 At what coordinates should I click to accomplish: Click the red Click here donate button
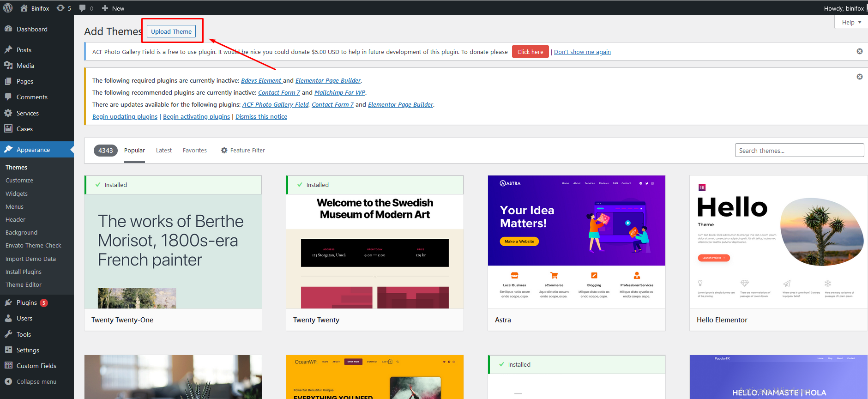point(530,52)
